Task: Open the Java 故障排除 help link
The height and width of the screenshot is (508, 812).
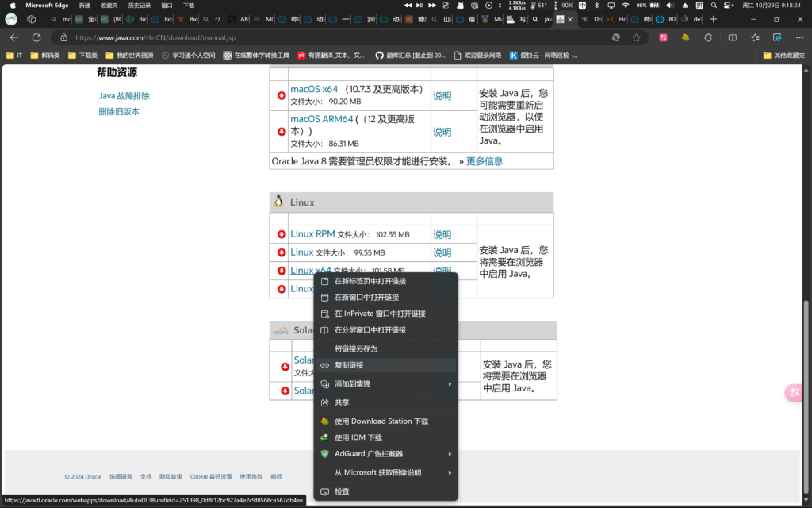Action: [124, 96]
